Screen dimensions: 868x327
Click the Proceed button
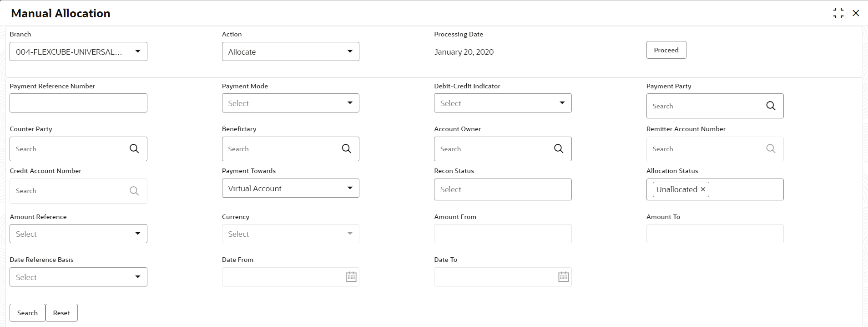click(x=666, y=50)
